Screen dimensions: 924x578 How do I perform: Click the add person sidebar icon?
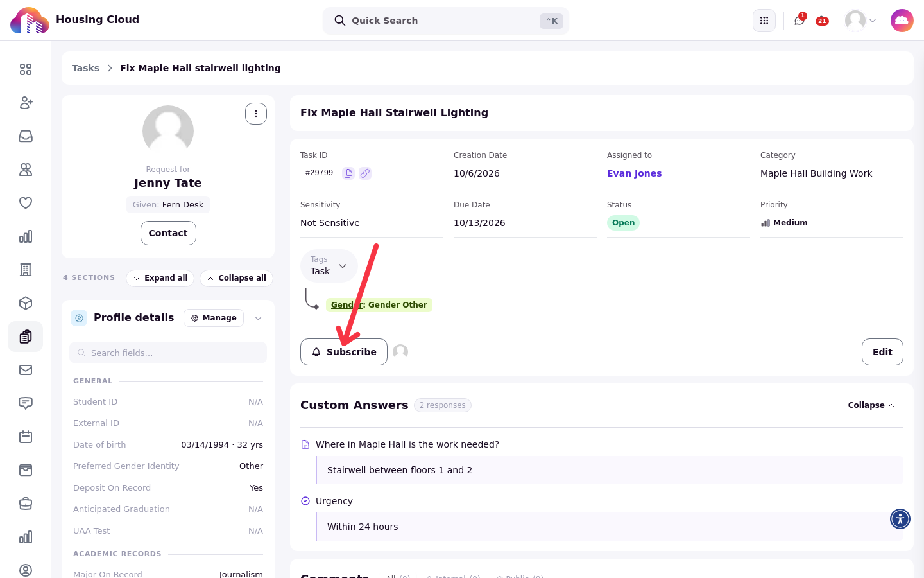(26, 103)
